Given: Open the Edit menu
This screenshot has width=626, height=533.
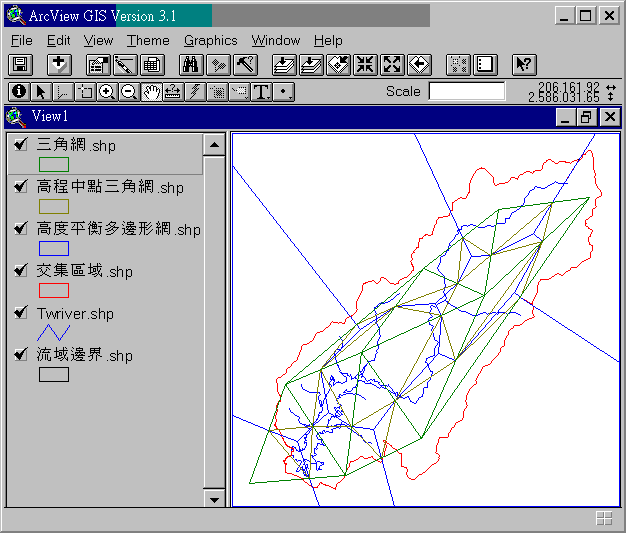Looking at the screenshot, I should (x=58, y=40).
